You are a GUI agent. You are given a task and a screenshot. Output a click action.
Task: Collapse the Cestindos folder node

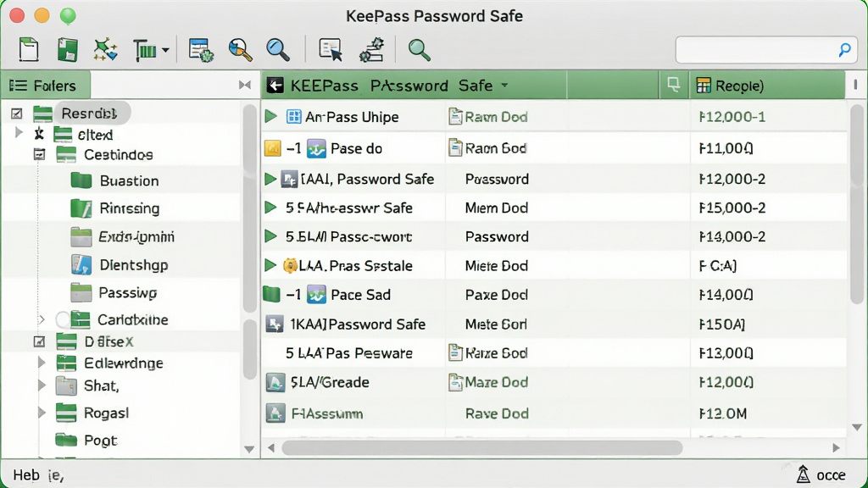[x=39, y=154]
